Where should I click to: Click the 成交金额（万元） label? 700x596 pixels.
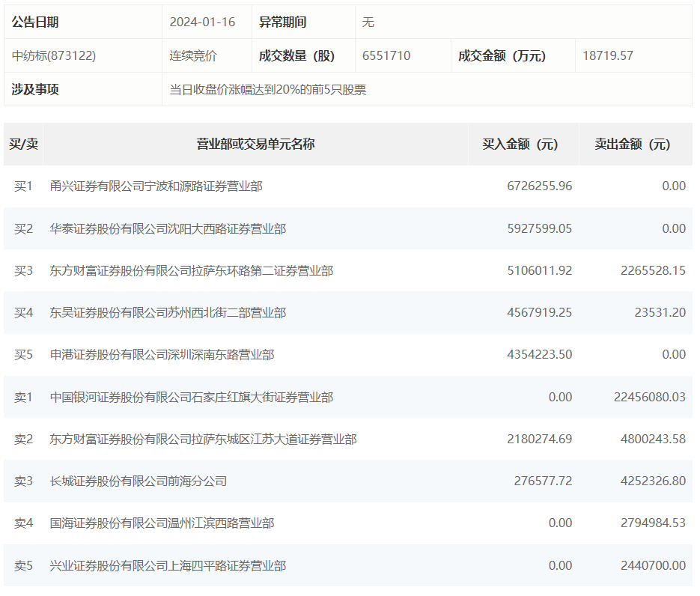(x=502, y=56)
